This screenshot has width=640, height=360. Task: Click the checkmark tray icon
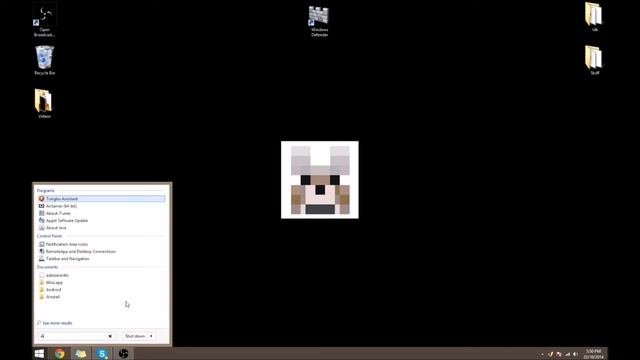coord(551,354)
